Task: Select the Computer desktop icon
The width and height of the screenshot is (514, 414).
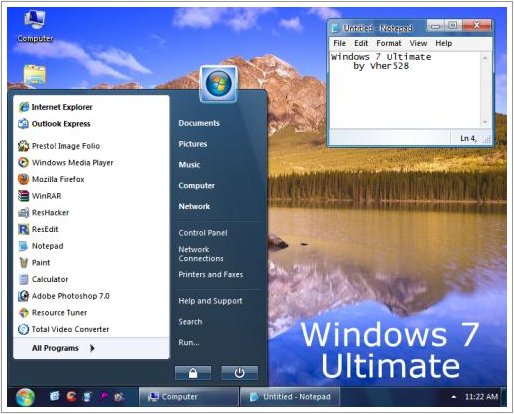Action: [x=35, y=26]
